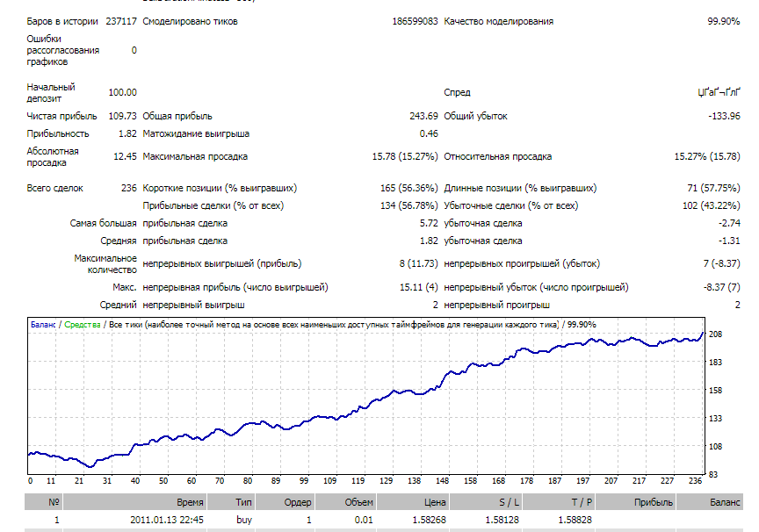Click the 'Общая прибыль' label
The width and height of the screenshot is (759, 532).
coord(177,116)
